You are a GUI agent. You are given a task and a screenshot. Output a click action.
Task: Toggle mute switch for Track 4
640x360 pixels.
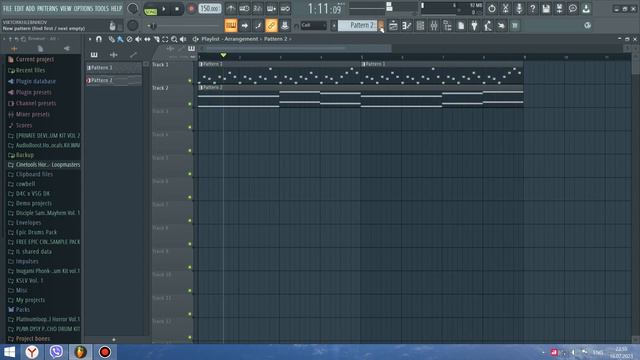[190, 151]
